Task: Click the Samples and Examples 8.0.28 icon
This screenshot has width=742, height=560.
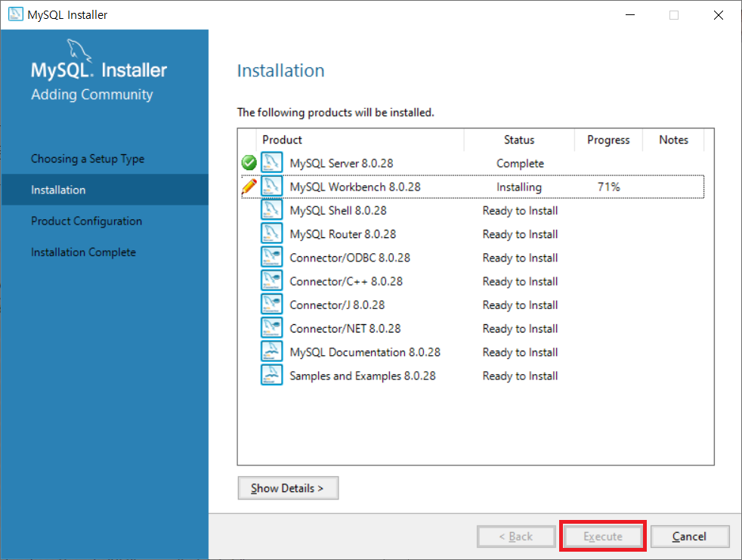Action: [271, 375]
